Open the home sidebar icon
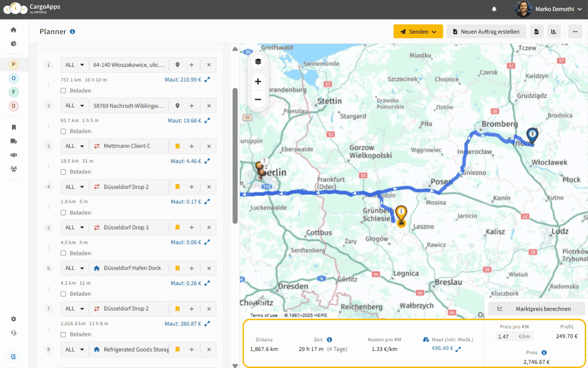This screenshot has width=588, height=368. [13, 29]
